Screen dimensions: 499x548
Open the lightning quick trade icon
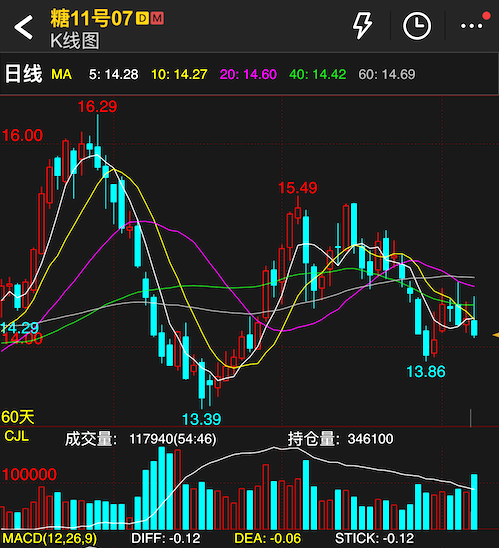[x=362, y=26]
